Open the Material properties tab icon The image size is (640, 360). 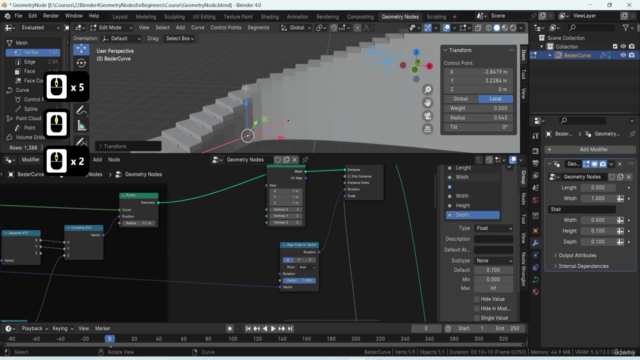[x=535, y=292]
